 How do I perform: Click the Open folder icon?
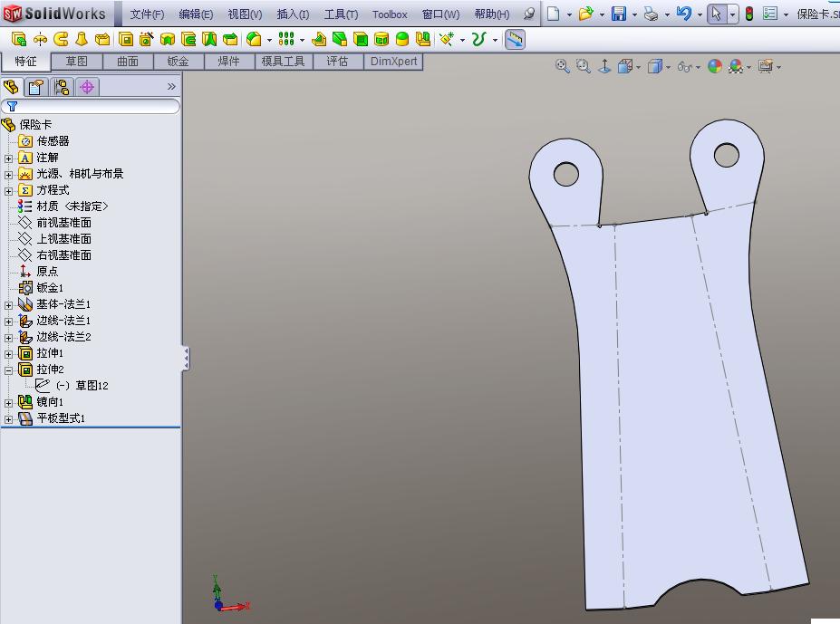coord(586,14)
